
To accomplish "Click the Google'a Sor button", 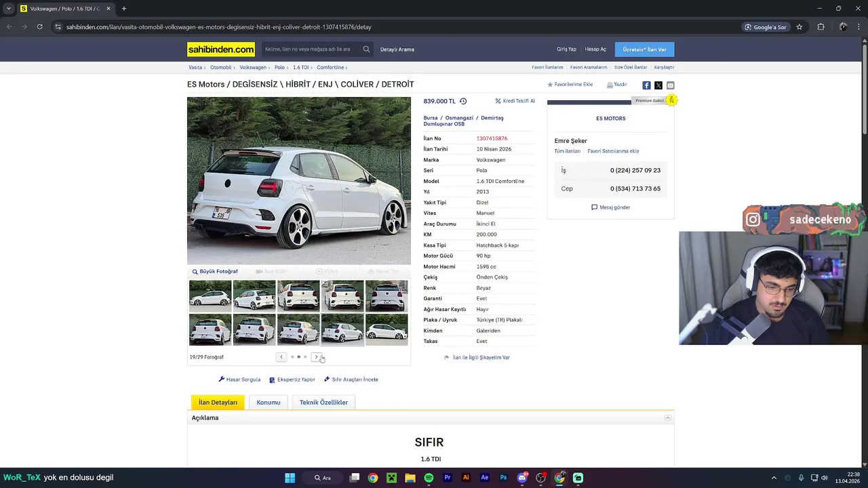I will (766, 27).
